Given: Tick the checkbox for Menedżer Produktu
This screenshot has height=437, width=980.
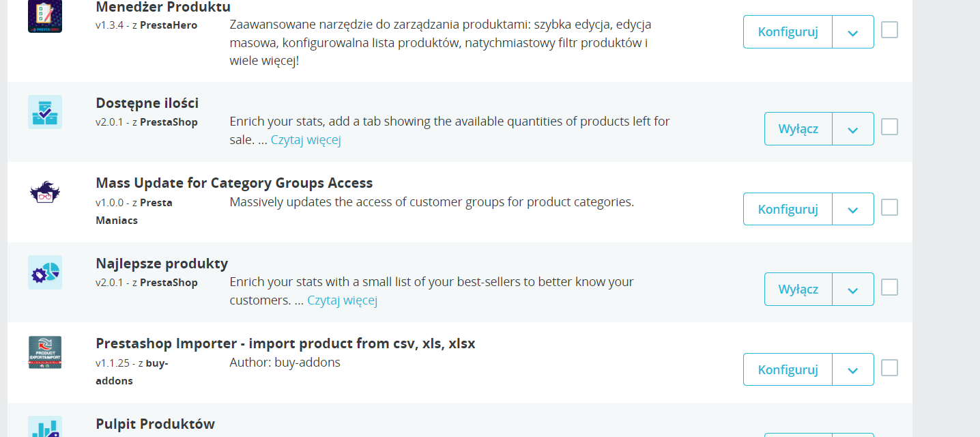Looking at the screenshot, I should click(x=889, y=30).
